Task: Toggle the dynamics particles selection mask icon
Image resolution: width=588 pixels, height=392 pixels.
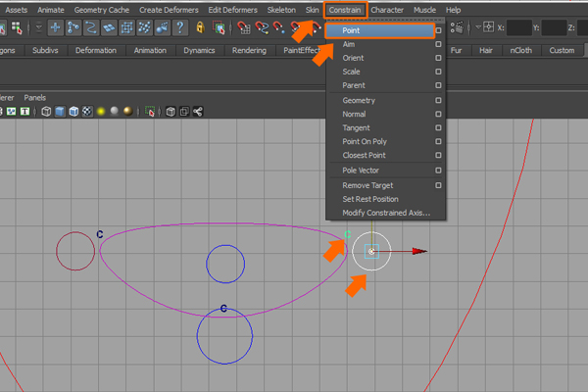Action: click(144, 27)
